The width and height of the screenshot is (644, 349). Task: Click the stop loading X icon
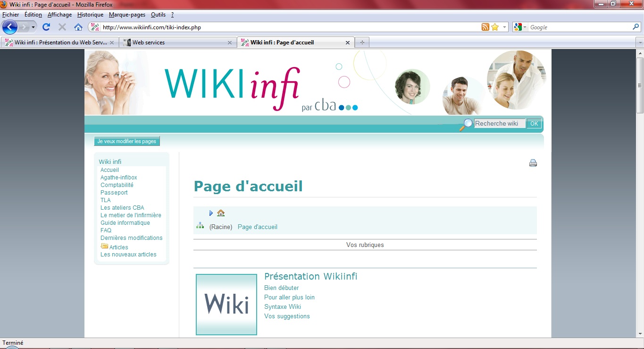(x=62, y=27)
